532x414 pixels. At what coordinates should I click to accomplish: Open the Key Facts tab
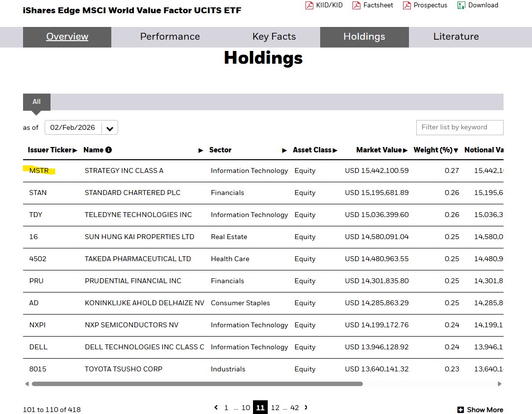coord(274,37)
